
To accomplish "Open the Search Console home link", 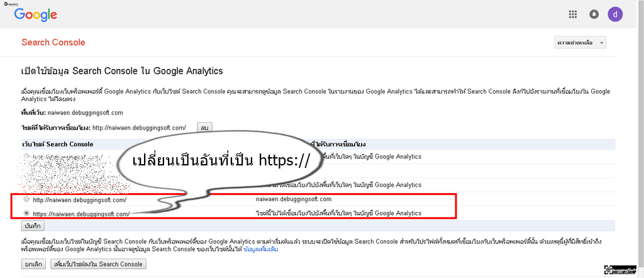I will [x=53, y=42].
